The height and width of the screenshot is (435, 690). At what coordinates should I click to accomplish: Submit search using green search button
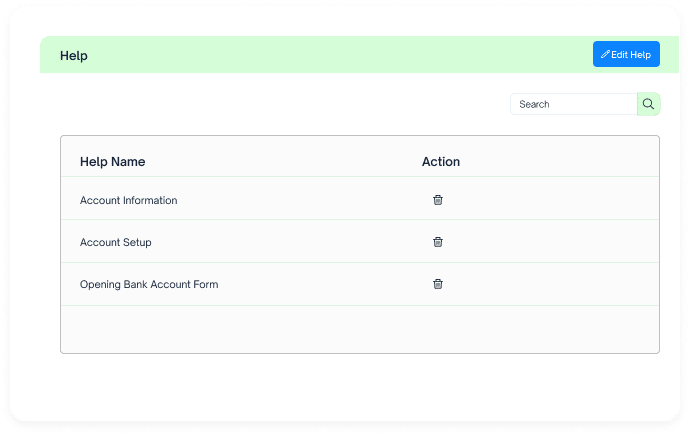tap(649, 104)
